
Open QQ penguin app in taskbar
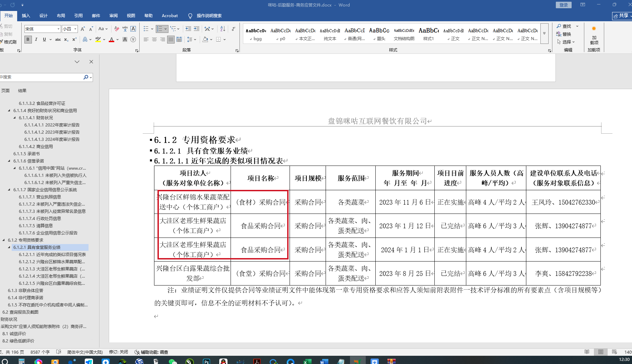tap(223, 361)
